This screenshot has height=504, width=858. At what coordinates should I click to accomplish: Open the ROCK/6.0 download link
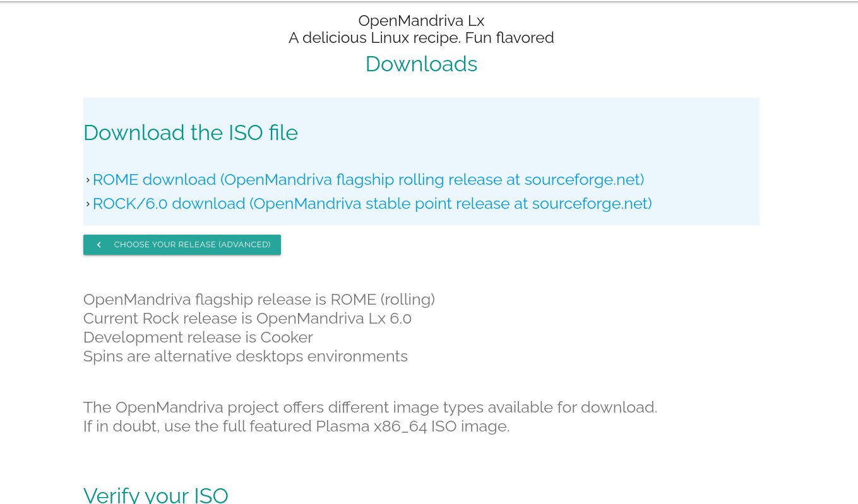372,204
